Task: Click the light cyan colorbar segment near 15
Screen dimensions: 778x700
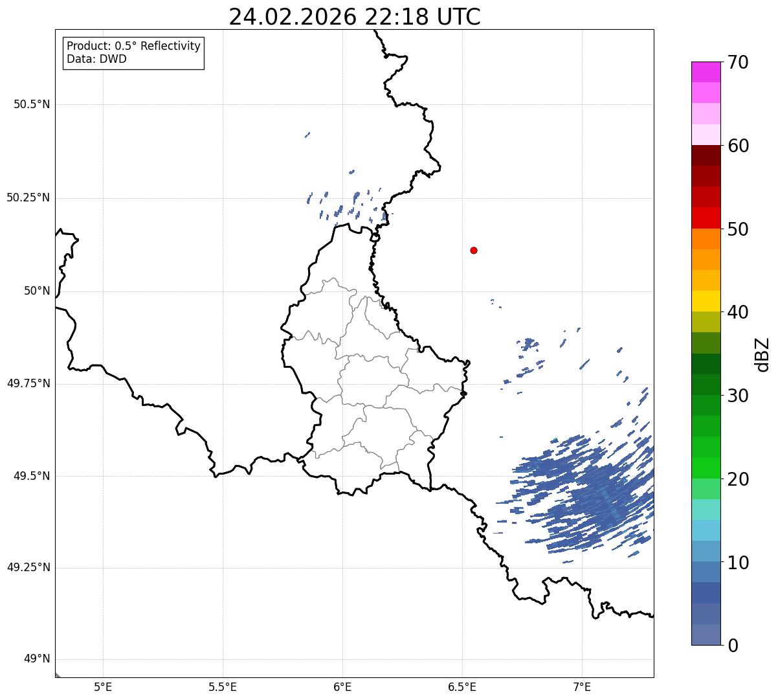Action: 706,510
